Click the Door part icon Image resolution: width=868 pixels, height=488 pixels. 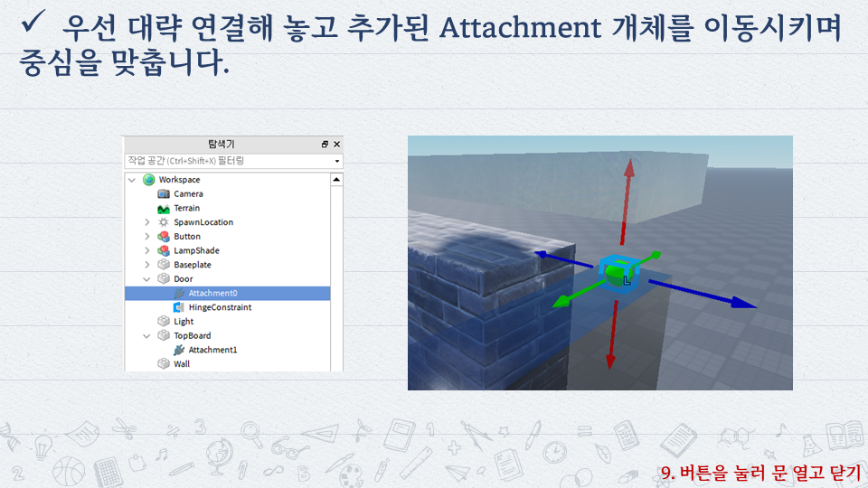tap(164, 279)
